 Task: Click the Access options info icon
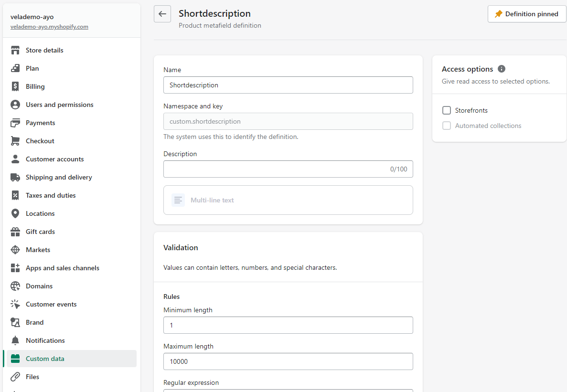501,69
